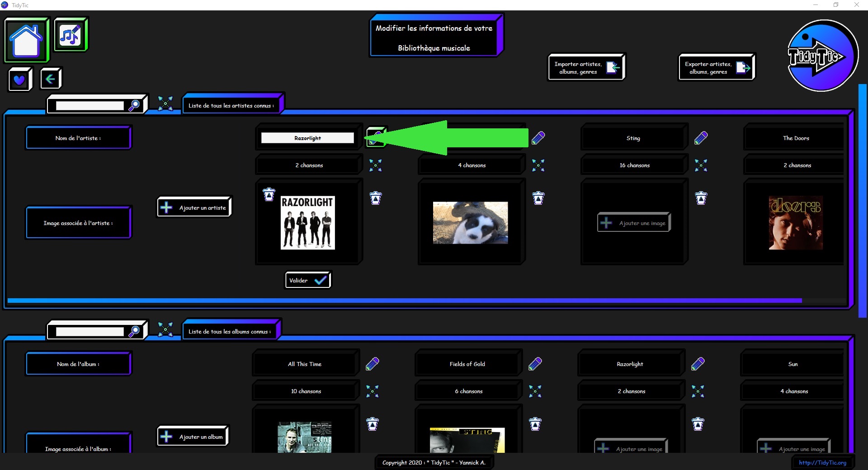The image size is (868, 470).
Task: Click the TidyTic round logo
Action: click(822, 56)
